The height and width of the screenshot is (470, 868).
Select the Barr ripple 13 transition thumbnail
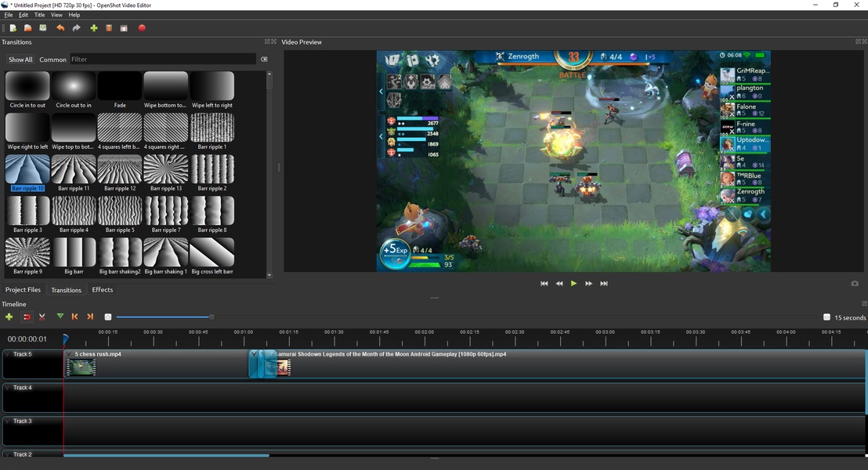(166, 169)
